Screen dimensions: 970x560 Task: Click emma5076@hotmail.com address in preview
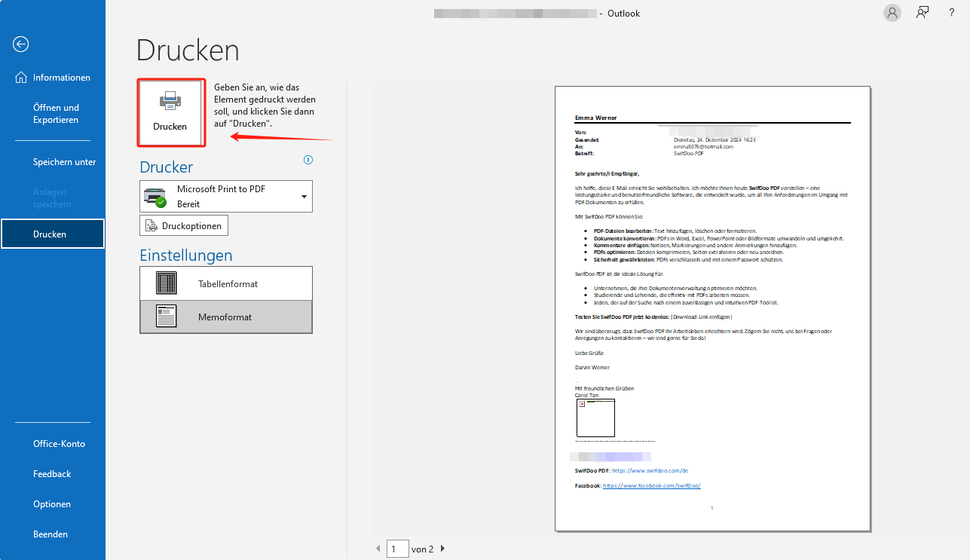702,146
